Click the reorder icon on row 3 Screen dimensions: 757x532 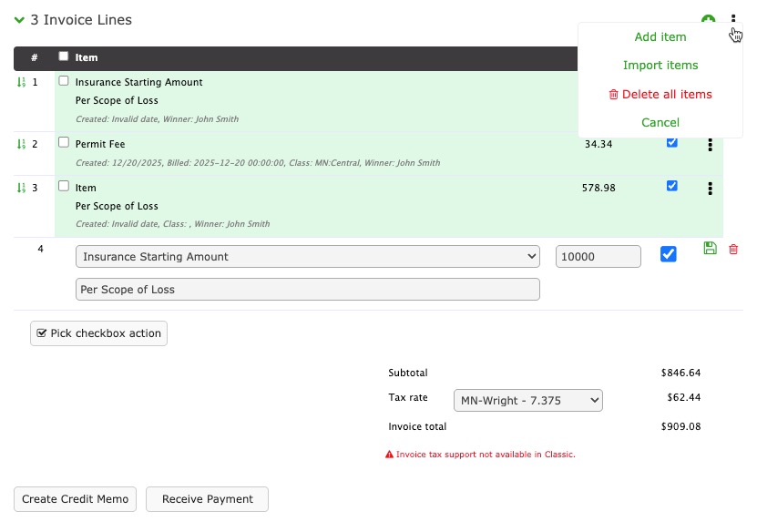click(x=22, y=188)
